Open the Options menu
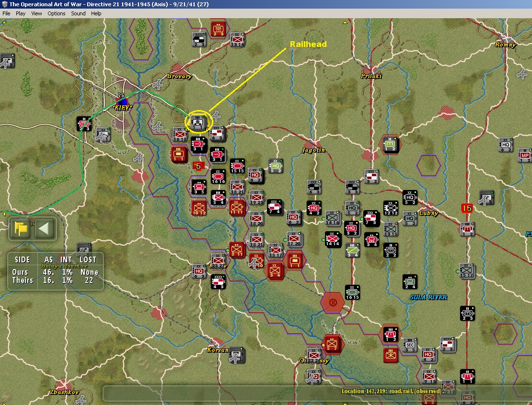This screenshot has height=405, width=532. pyautogui.click(x=57, y=13)
